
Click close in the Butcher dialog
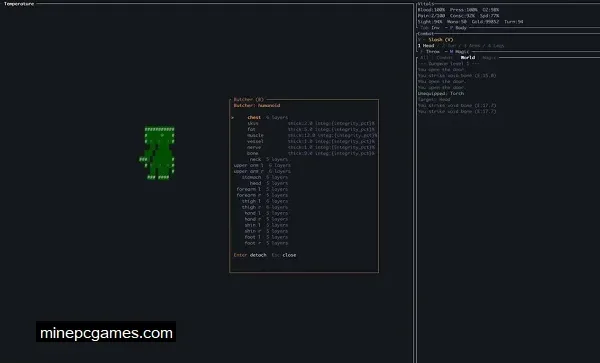(x=289, y=255)
